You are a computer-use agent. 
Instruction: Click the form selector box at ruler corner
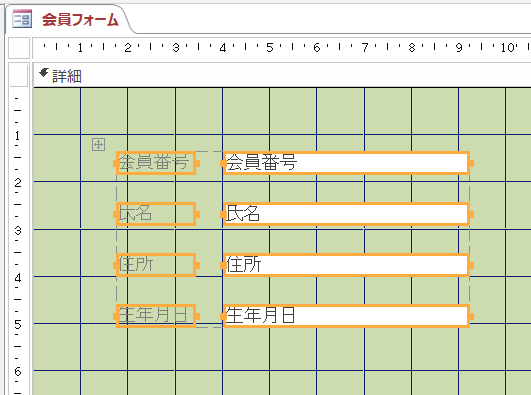[x=19, y=48]
